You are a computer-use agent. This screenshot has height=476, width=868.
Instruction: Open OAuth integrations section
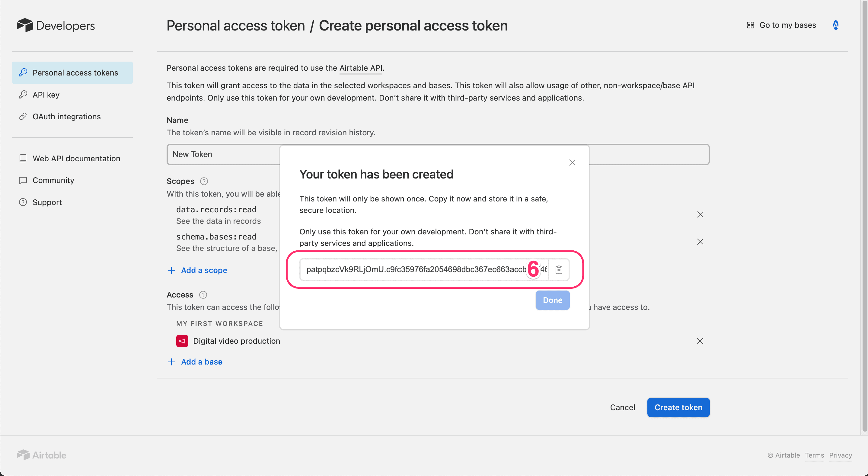click(x=66, y=117)
